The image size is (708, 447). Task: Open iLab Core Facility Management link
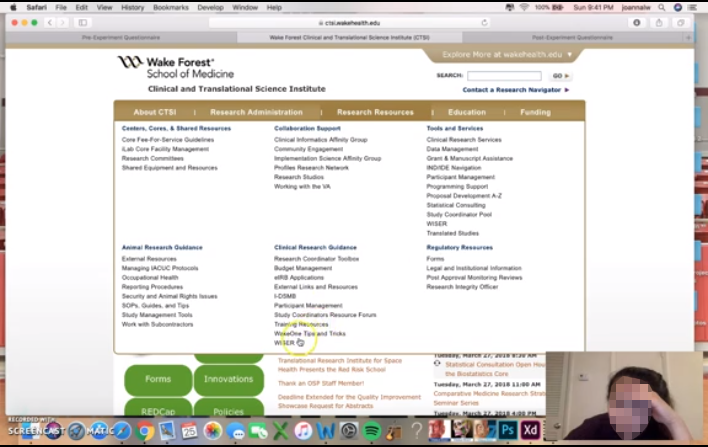[165, 149]
